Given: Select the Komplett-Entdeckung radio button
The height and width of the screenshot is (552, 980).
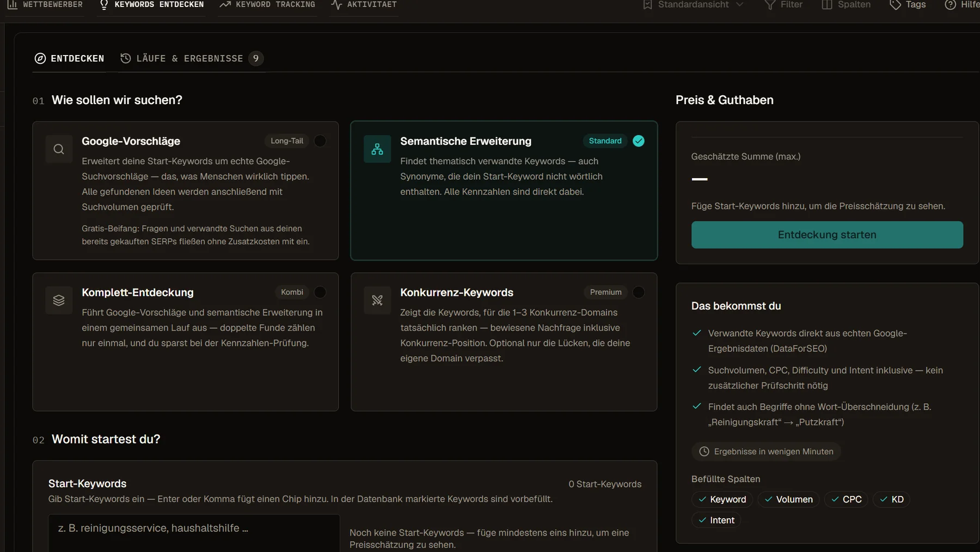Looking at the screenshot, I should click(x=320, y=292).
